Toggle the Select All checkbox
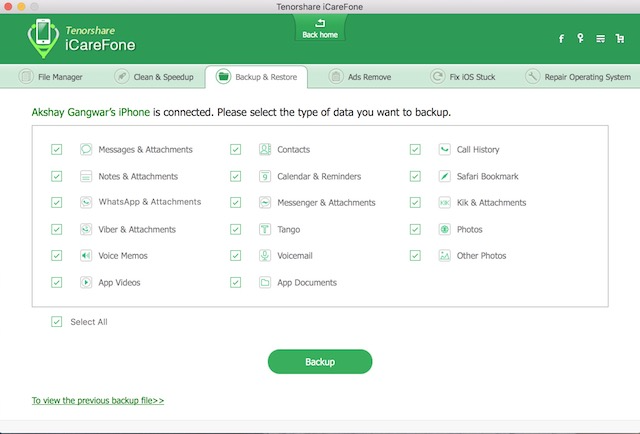 56,322
